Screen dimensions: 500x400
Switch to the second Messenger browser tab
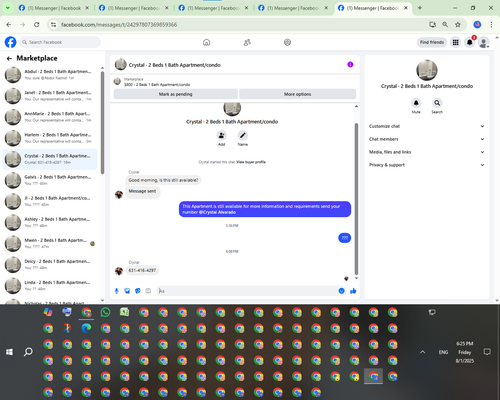click(x=133, y=8)
